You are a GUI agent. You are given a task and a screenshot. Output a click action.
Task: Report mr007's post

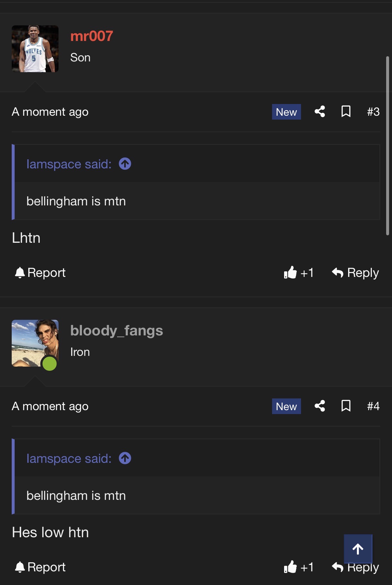tap(40, 272)
